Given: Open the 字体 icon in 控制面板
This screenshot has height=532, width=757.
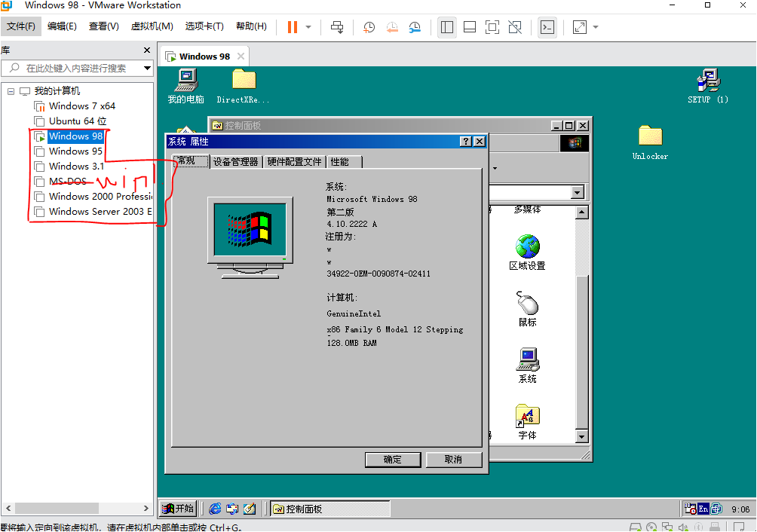Looking at the screenshot, I should [x=527, y=422].
